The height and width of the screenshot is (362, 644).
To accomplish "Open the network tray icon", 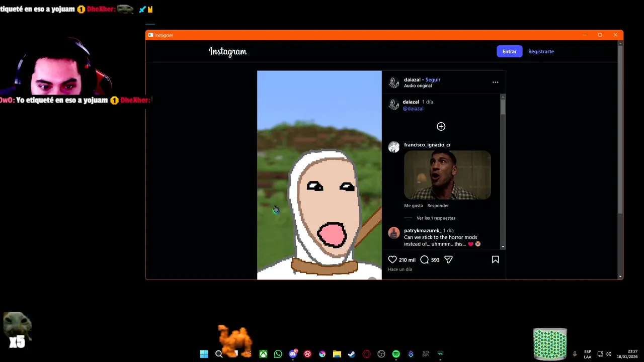I will click(600, 354).
